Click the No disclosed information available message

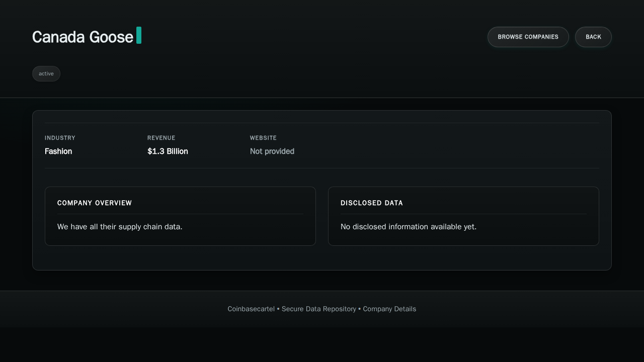point(408,227)
